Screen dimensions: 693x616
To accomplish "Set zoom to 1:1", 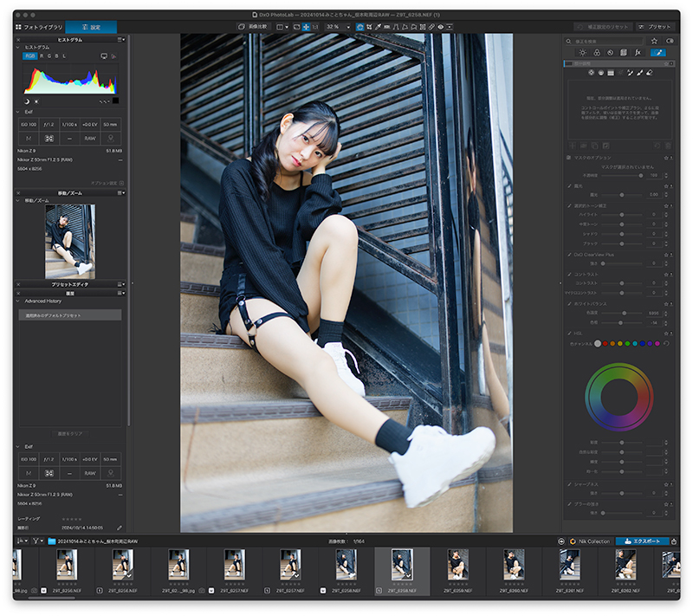I will 315,27.
